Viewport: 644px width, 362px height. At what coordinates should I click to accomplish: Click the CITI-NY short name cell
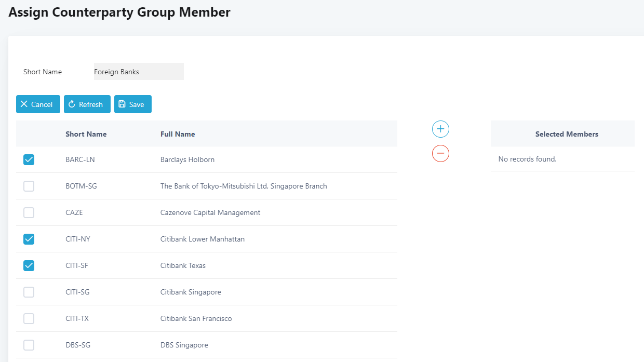(x=78, y=239)
